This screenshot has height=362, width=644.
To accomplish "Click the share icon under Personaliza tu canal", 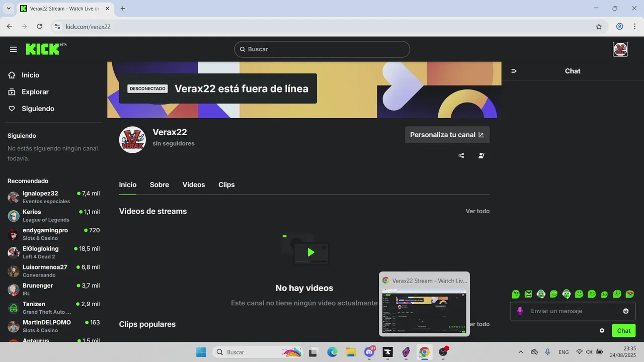I will (x=461, y=155).
